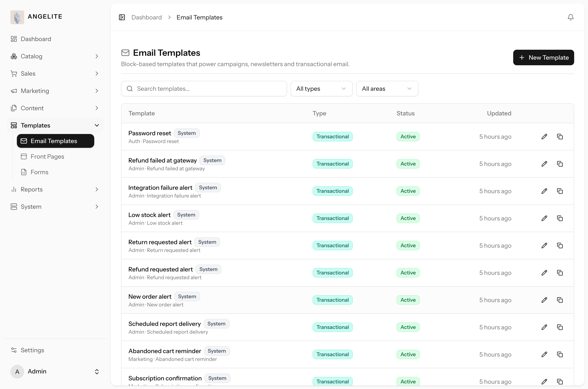
Task: Click "Admin · Return requested alert" subtitle
Action: pyautogui.click(x=164, y=250)
